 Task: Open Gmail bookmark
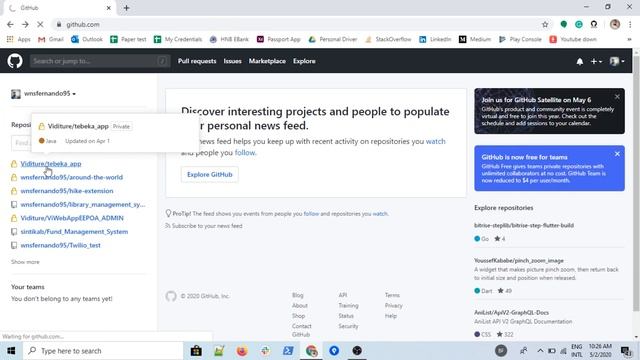[x=51, y=39]
